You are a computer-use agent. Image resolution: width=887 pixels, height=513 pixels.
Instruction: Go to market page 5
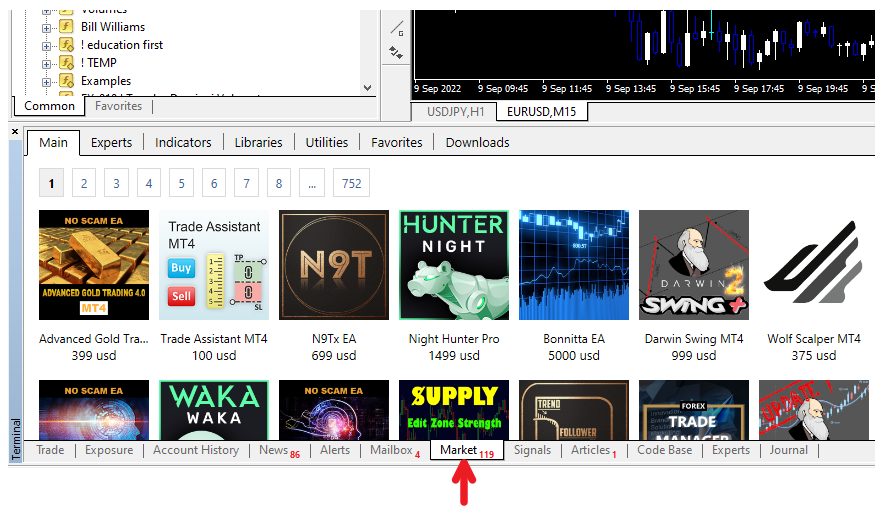pyautogui.click(x=182, y=183)
